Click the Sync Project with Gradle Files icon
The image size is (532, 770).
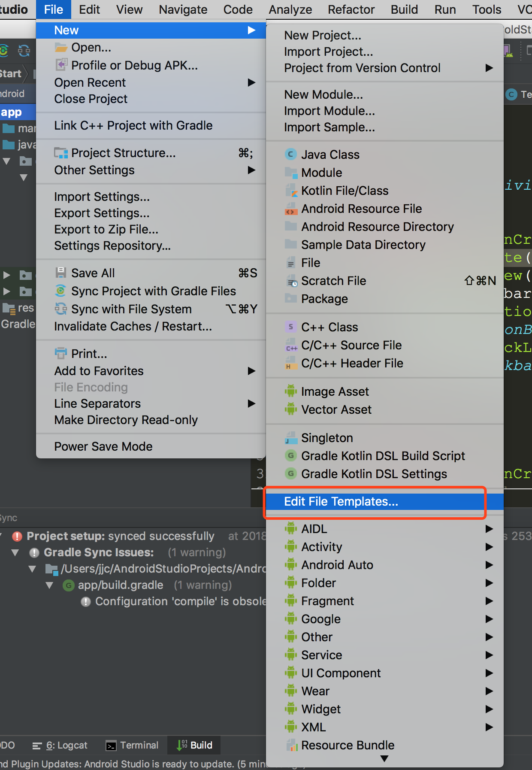click(x=61, y=291)
